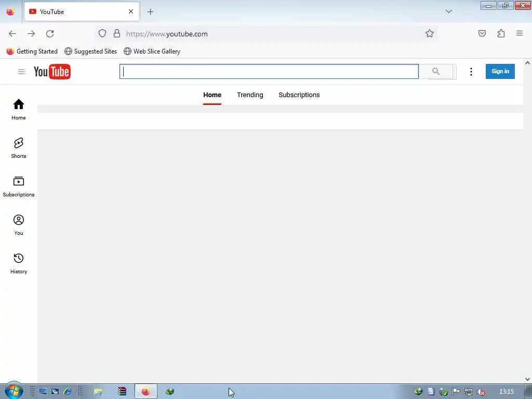The height and width of the screenshot is (399, 532).
Task: Open the Firefox View pinned icon
Action: coord(10,11)
